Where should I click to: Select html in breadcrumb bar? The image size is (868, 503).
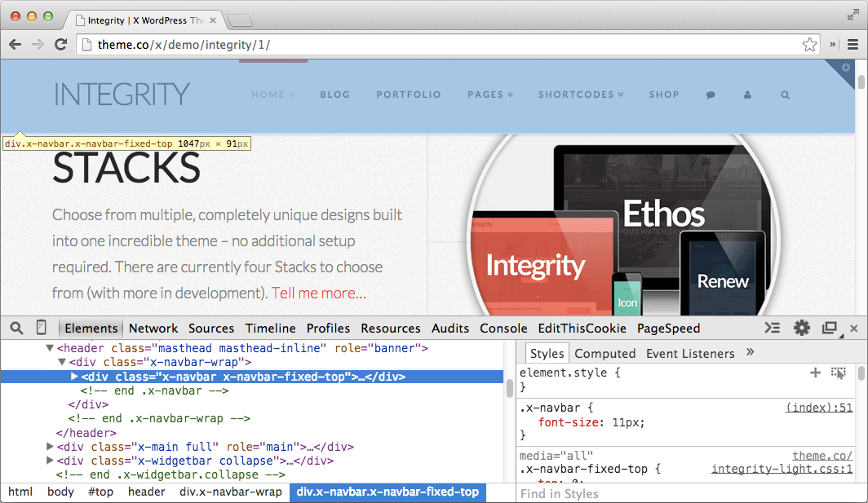tap(20, 492)
